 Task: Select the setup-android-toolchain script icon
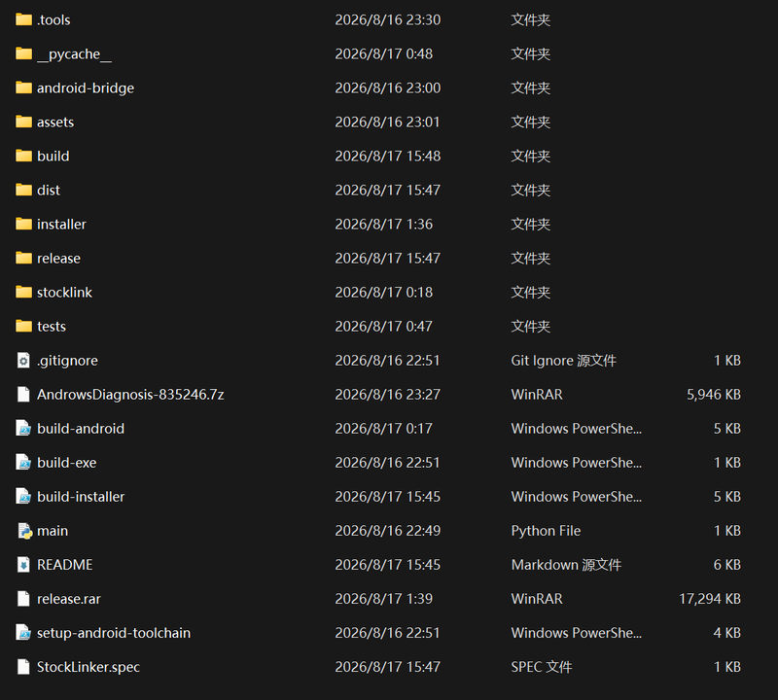pyautogui.click(x=23, y=633)
